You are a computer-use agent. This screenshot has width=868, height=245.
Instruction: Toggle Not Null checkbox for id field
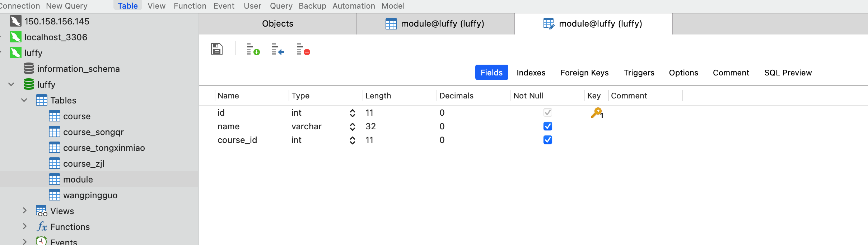pyautogui.click(x=548, y=112)
